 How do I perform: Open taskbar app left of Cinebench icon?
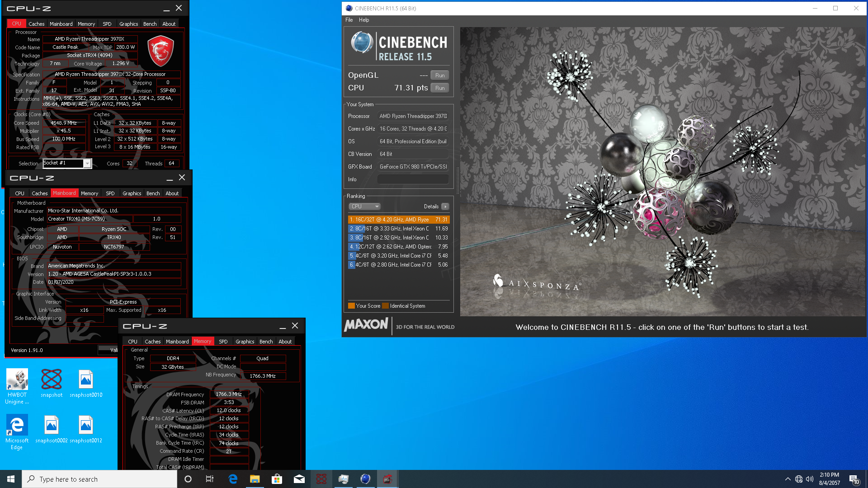(x=343, y=479)
